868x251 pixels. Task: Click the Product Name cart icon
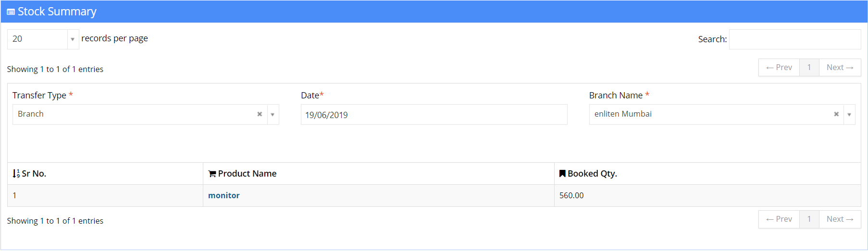click(212, 174)
